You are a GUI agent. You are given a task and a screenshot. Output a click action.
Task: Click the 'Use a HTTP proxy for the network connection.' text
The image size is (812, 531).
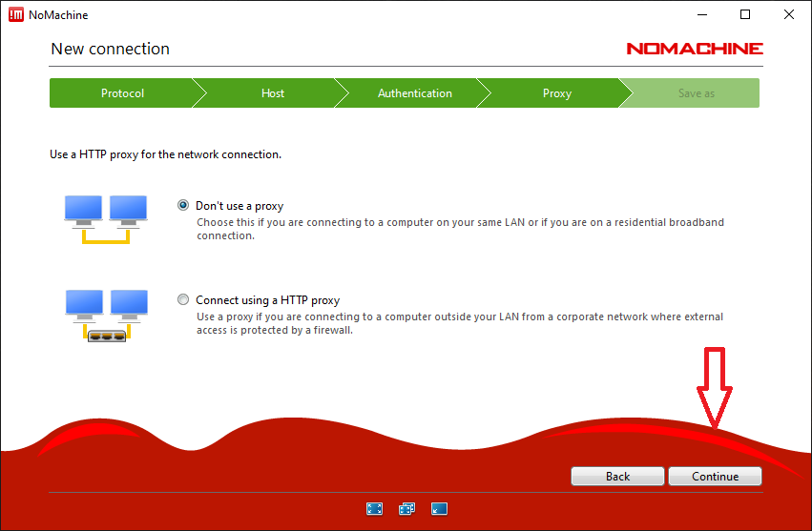click(x=166, y=154)
